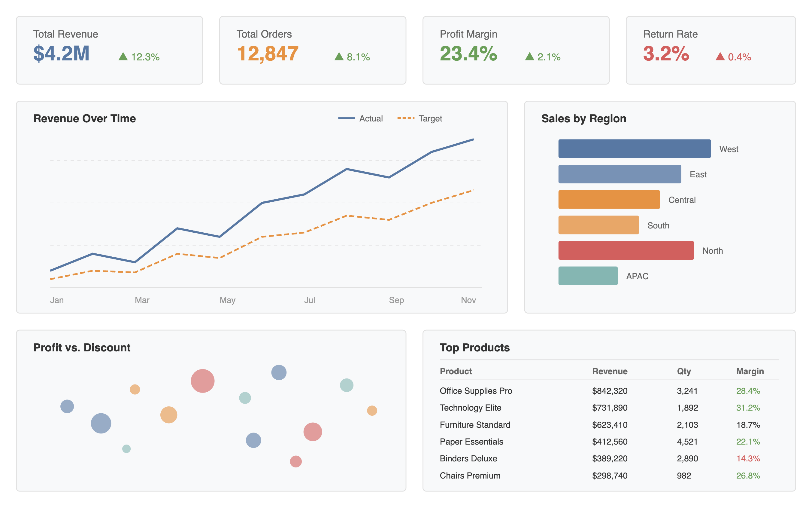Click the $731,890 revenue cell
Viewport: 812px width, 508px height.
pos(610,408)
